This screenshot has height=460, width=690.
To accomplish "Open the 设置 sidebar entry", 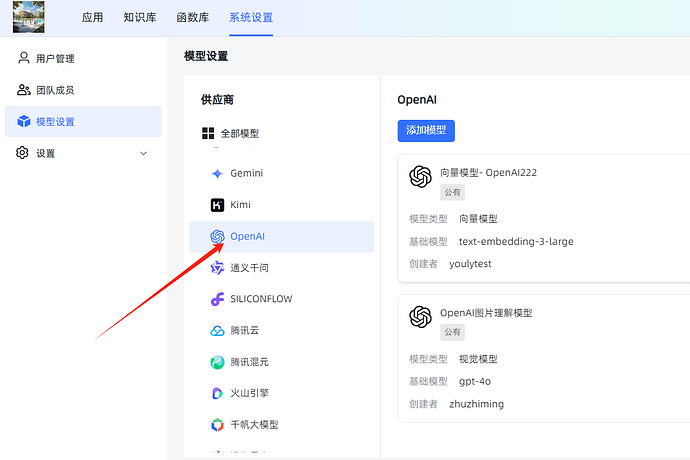I will [83, 153].
